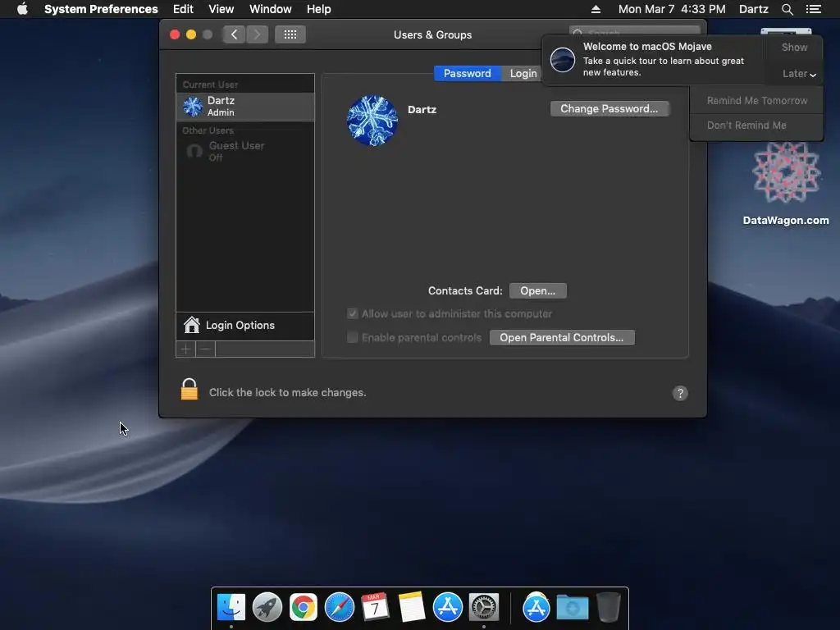Click the add user plus button
840x630 pixels.
click(186, 349)
